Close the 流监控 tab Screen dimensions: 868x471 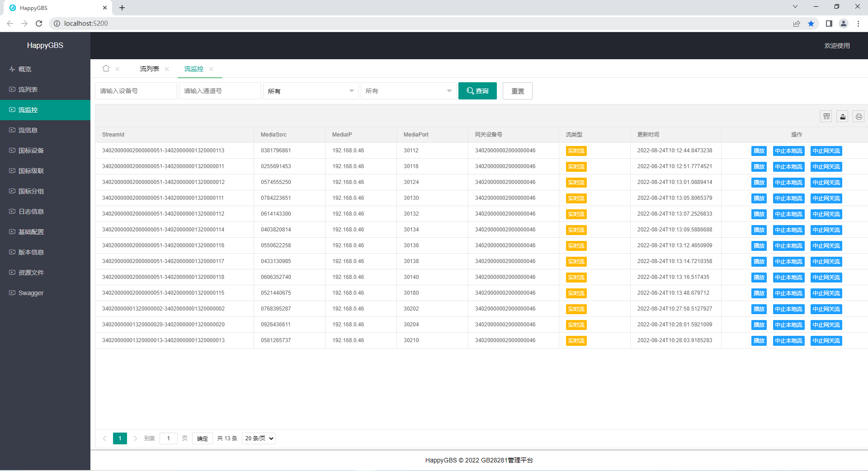211,69
